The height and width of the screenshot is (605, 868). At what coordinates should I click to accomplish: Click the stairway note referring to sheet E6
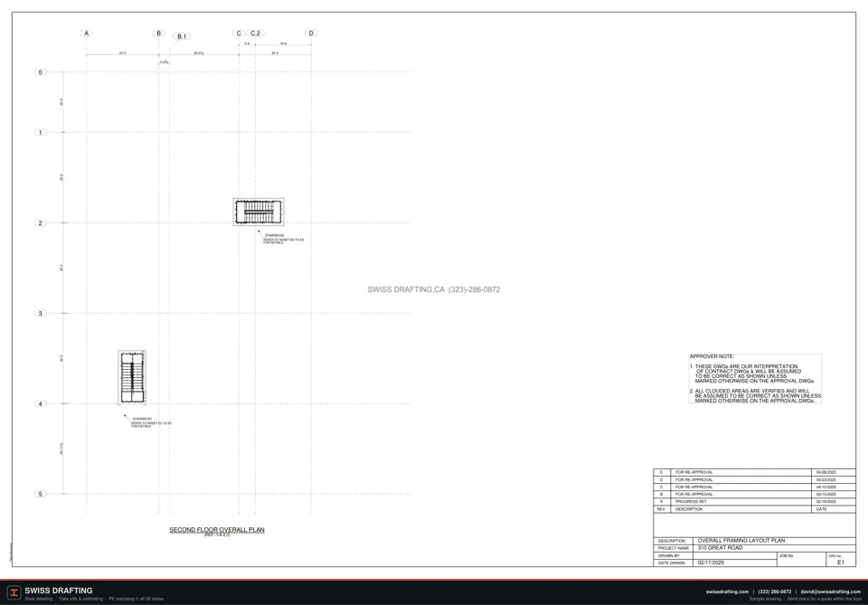click(x=283, y=239)
